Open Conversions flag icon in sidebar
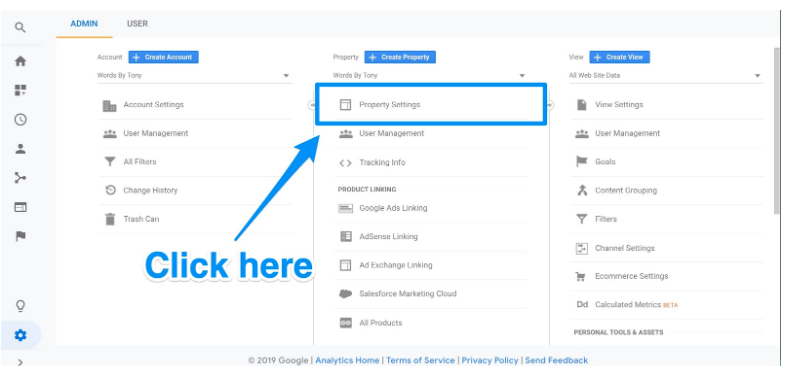Viewport: 786px width, 386px height. (x=20, y=236)
